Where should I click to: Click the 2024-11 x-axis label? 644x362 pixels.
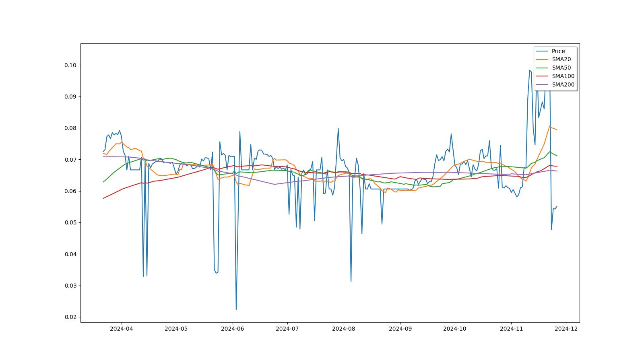(x=511, y=329)
